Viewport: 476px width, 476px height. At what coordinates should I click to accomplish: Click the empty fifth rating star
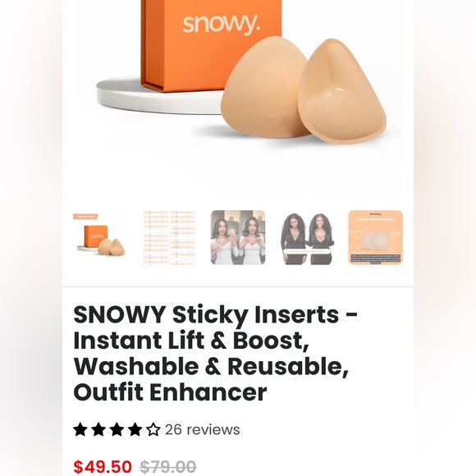[x=153, y=429]
